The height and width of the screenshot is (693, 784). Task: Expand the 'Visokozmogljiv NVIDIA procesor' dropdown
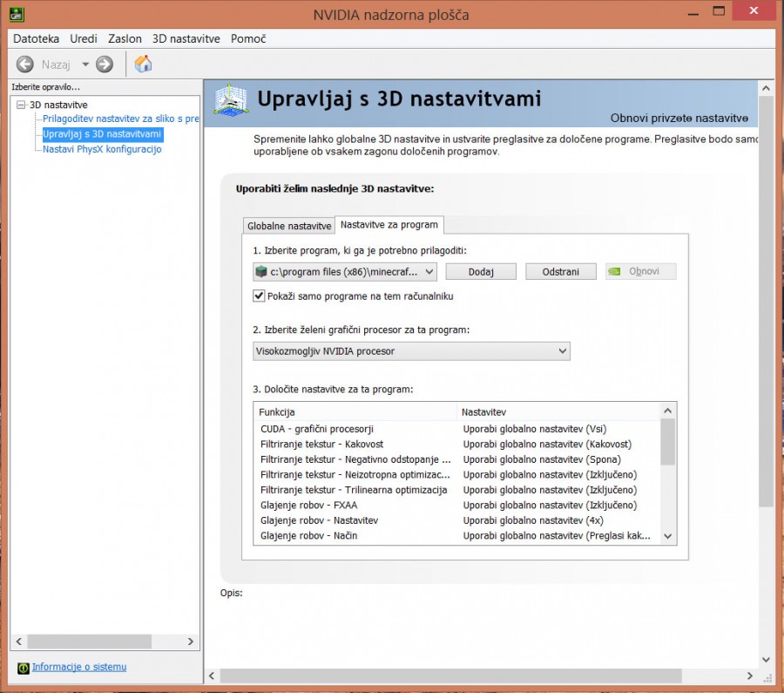(x=562, y=350)
